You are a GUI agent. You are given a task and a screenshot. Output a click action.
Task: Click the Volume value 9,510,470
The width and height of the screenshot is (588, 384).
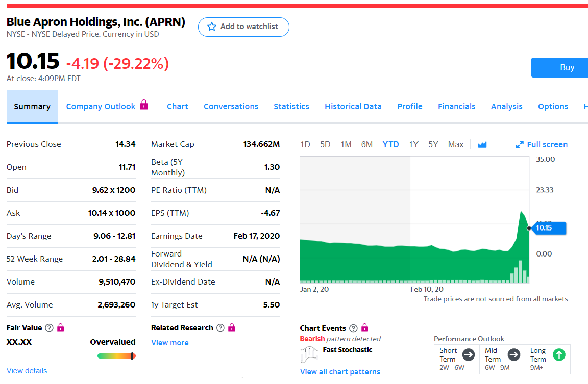[117, 282]
